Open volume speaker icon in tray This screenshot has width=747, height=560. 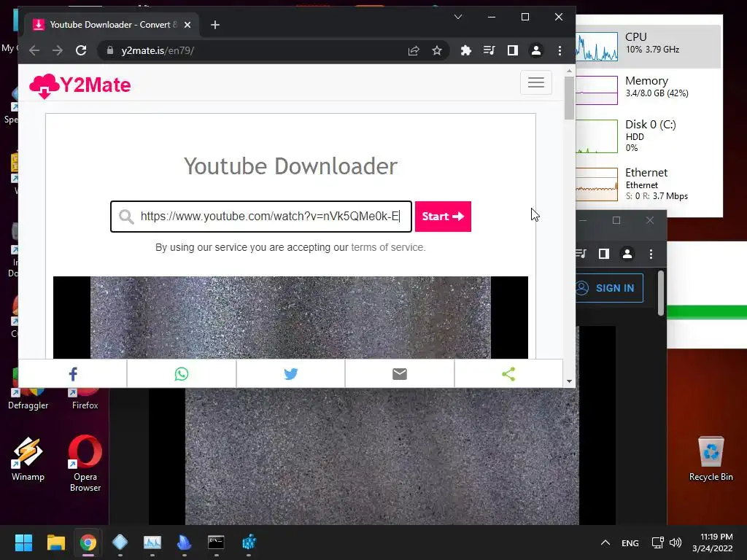[675, 542]
